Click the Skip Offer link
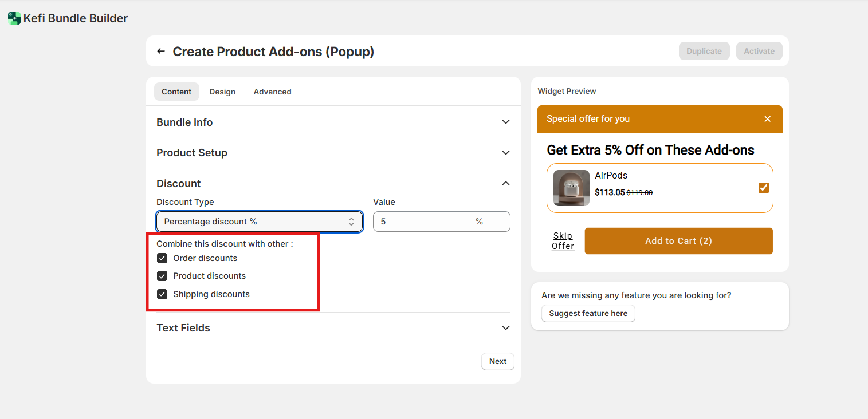Image resolution: width=868 pixels, height=419 pixels. [563, 241]
